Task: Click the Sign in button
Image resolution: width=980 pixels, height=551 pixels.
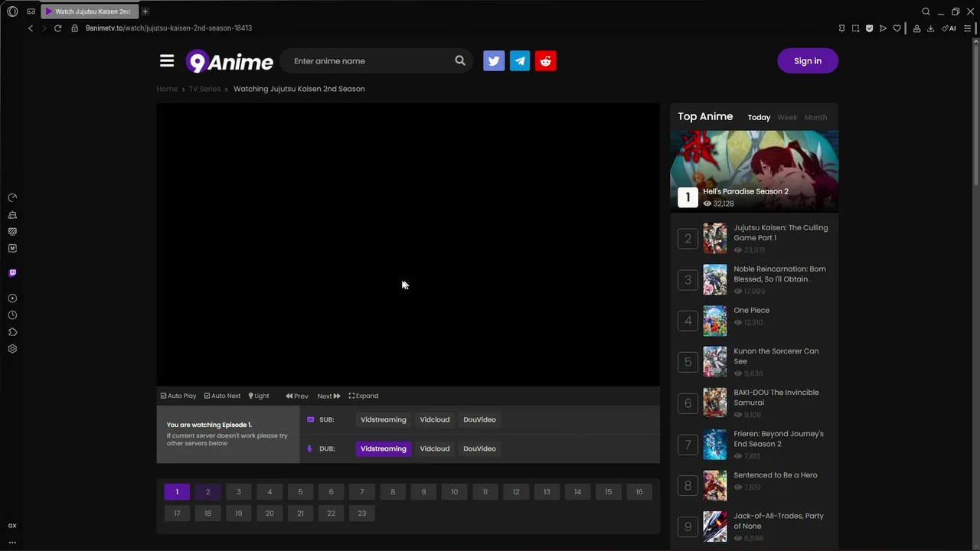Action: pyautogui.click(x=808, y=60)
